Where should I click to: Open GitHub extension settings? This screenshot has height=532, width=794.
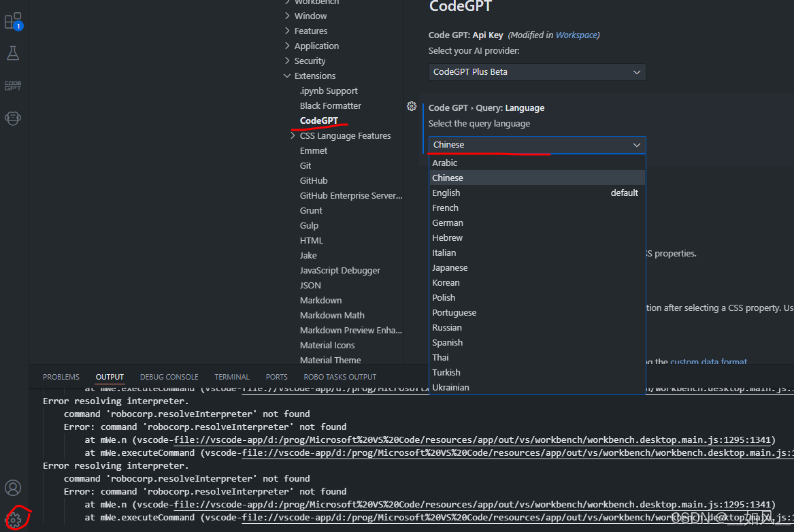(x=314, y=181)
